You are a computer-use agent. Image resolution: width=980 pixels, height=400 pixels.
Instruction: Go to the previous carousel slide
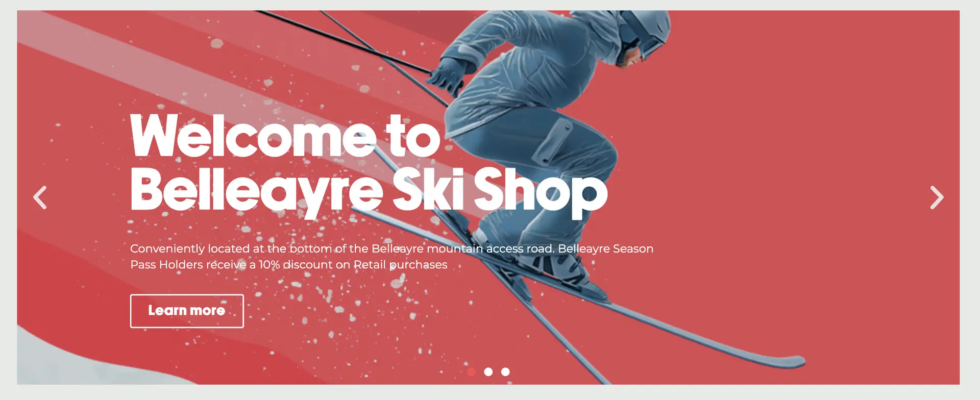point(40,197)
